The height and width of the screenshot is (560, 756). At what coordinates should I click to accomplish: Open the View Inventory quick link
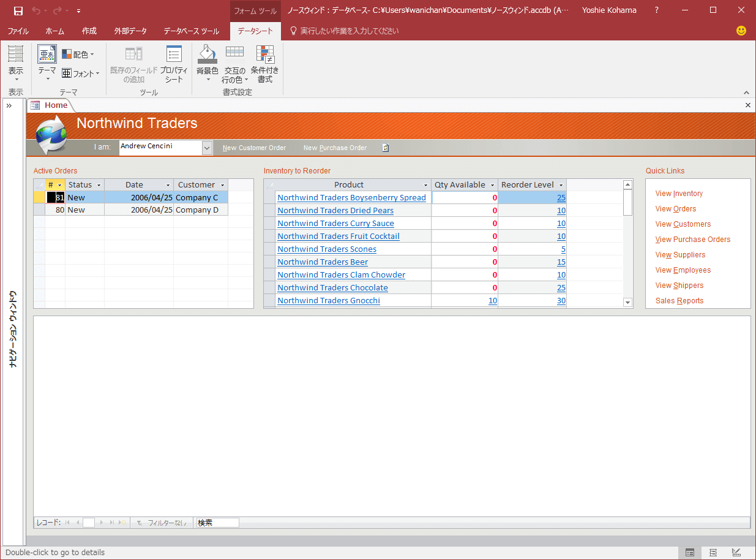tap(679, 194)
